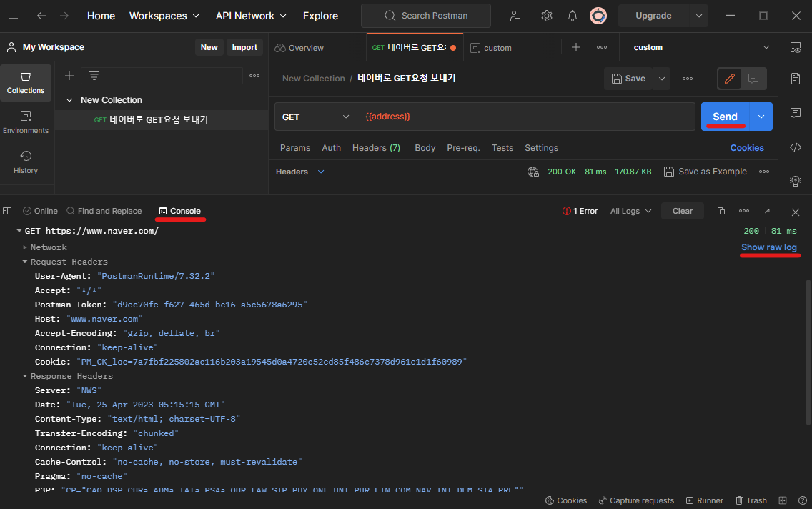Click the collections filter icon
The image size is (812, 509).
94,76
